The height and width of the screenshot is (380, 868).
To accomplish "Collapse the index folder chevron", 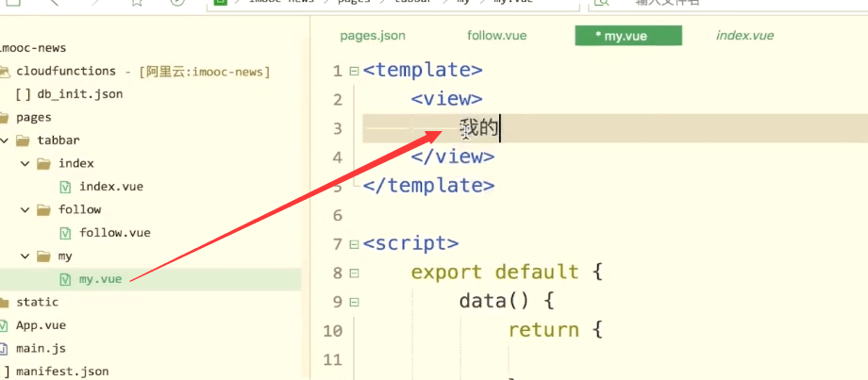I will pos(25,164).
